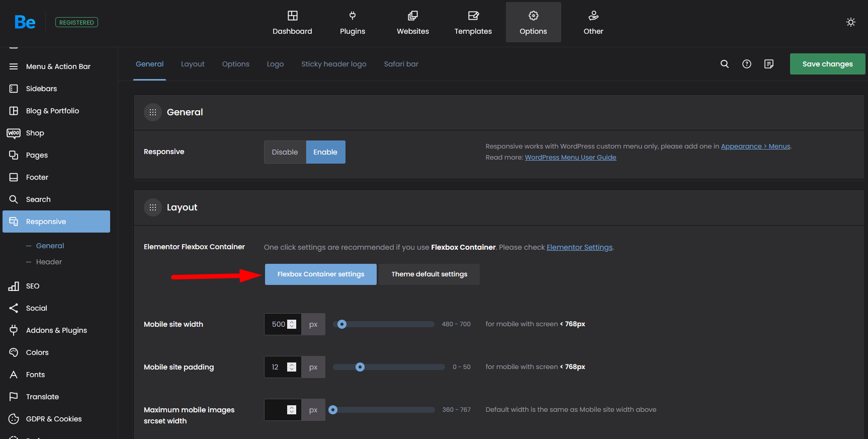868x439 pixels.
Task: Click the Mobile site padding number field
Action: click(283, 367)
